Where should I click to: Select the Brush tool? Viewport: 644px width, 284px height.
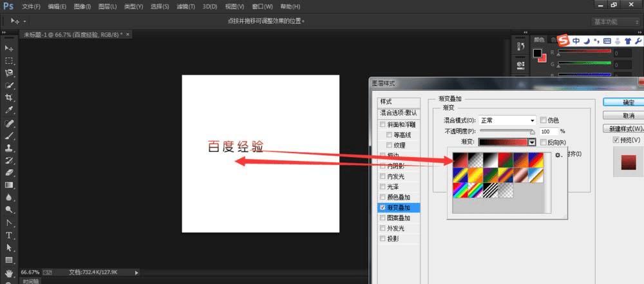click(x=9, y=135)
